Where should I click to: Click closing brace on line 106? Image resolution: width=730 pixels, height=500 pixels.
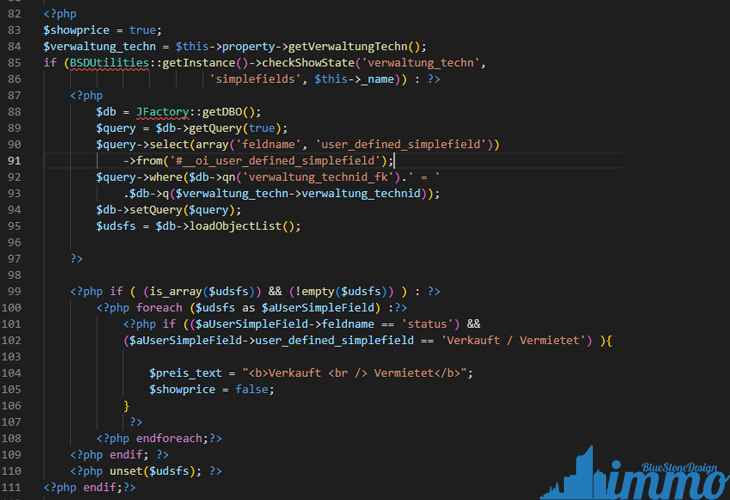[x=126, y=406]
